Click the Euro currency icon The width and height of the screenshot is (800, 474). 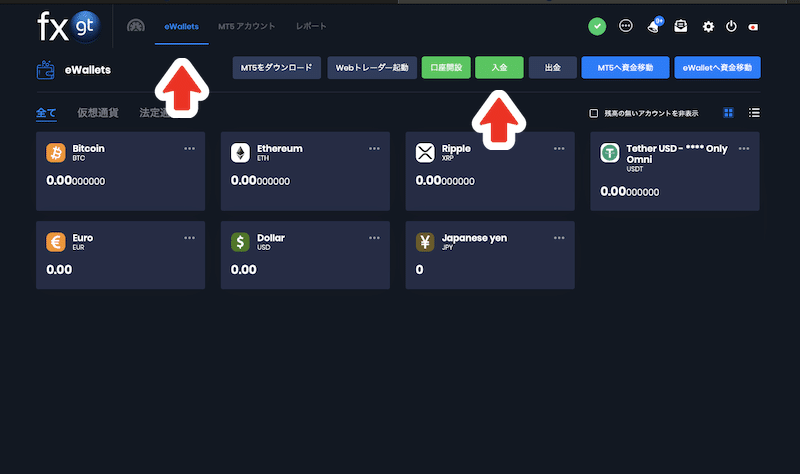[x=56, y=242]
